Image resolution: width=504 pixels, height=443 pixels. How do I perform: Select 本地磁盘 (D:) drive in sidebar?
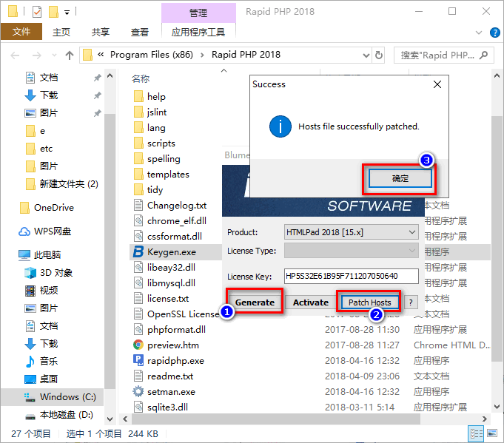coord(59,415)
